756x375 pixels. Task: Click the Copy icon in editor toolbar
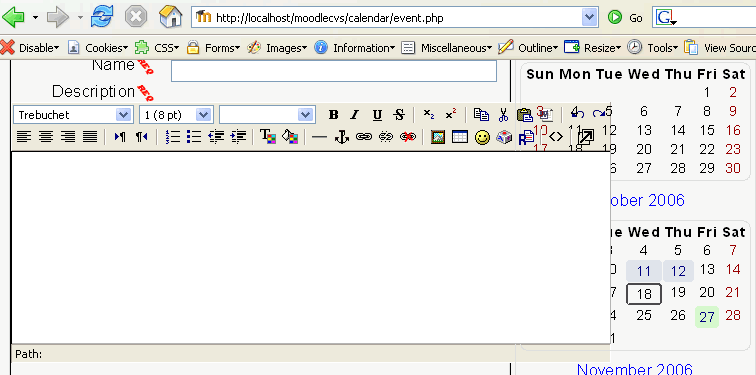tap(481, 115)
